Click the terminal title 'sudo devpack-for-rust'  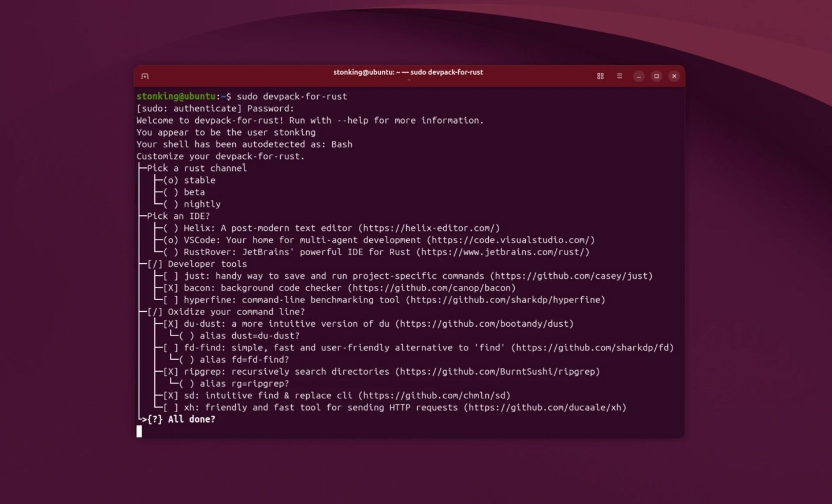point(447,72)
